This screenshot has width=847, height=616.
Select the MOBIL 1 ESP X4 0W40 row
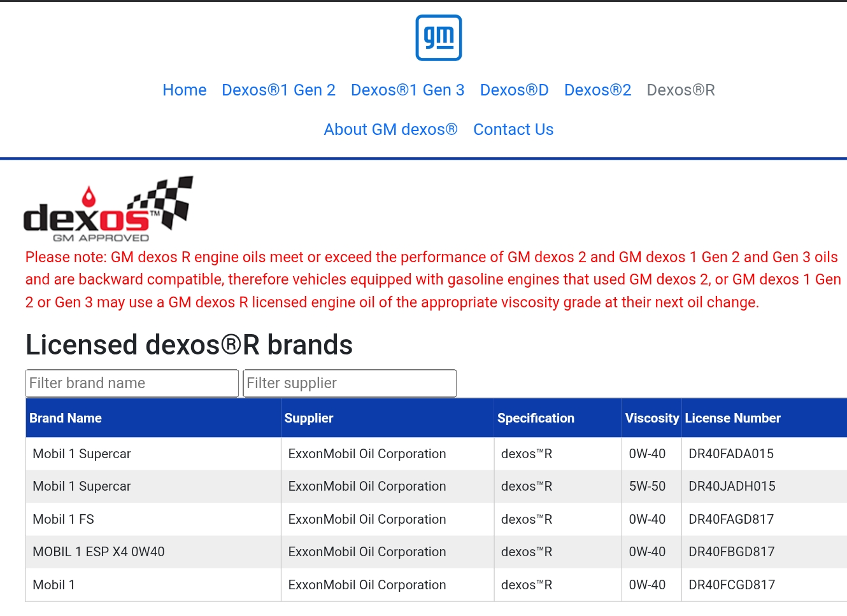[436, 552]
